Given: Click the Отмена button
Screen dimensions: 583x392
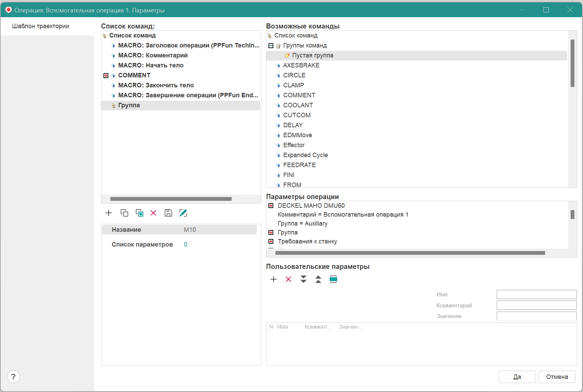Looking at the screenshot, I should click(x=557, y=377).
